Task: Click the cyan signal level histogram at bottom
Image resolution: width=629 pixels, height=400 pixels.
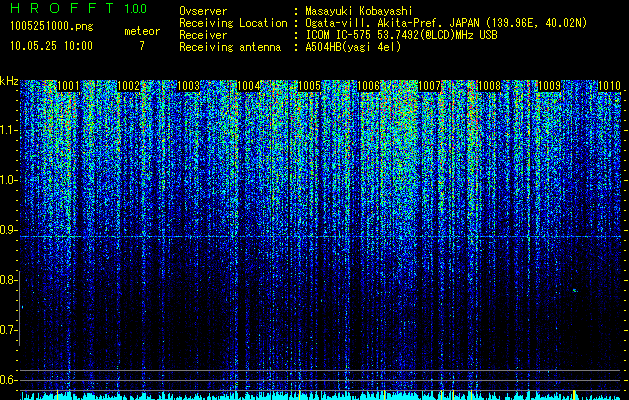Action: [x=321, y=396]
